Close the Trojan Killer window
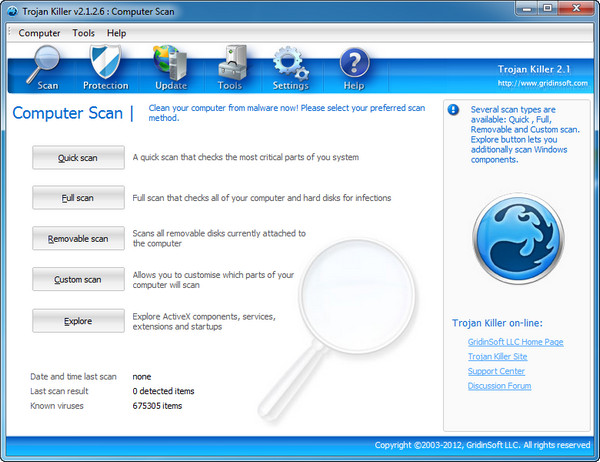The height and width of the screenshot is (462, 600). (x=576, y=8)
